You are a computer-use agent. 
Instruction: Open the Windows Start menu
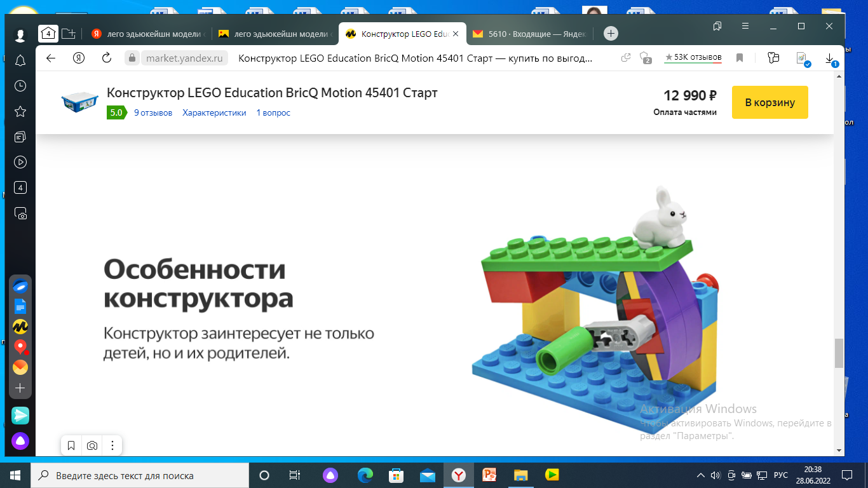tap(15, 475)
